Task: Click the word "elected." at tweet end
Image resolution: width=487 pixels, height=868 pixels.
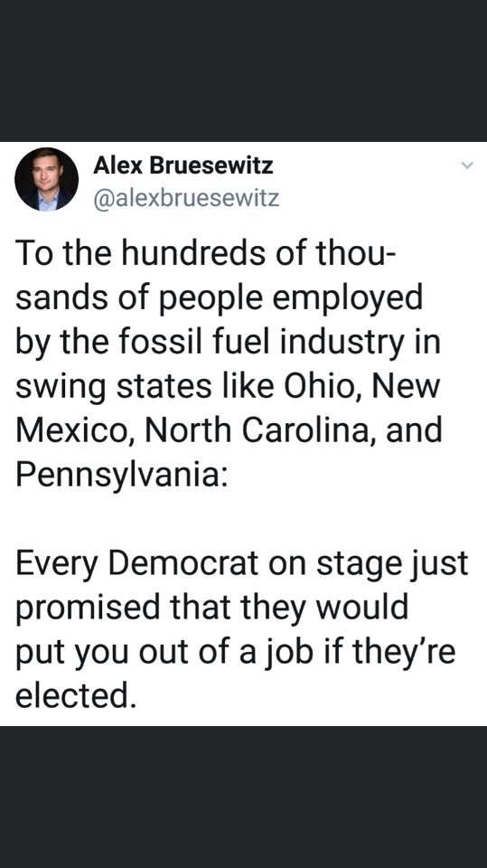Action: [75, 696]
